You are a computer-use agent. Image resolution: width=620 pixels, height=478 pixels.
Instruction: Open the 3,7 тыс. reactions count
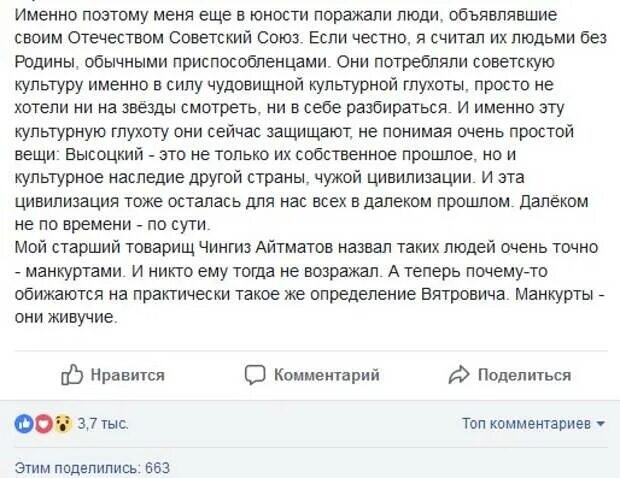point(103,424)
